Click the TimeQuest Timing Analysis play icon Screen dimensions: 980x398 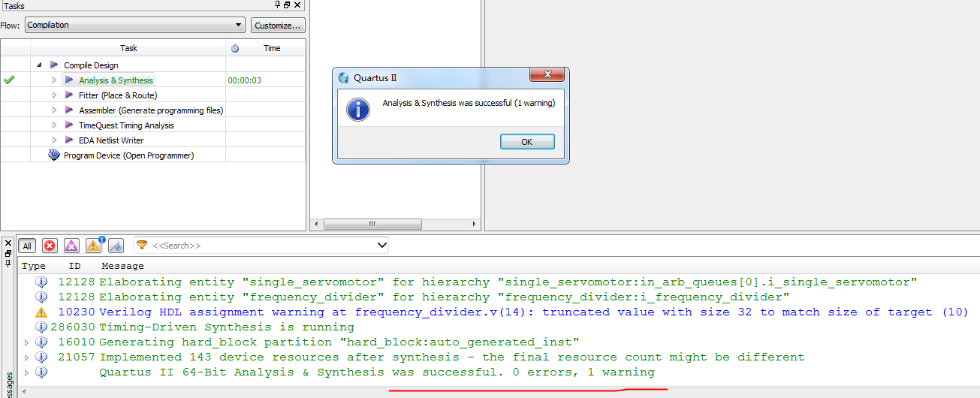point(69,125)
